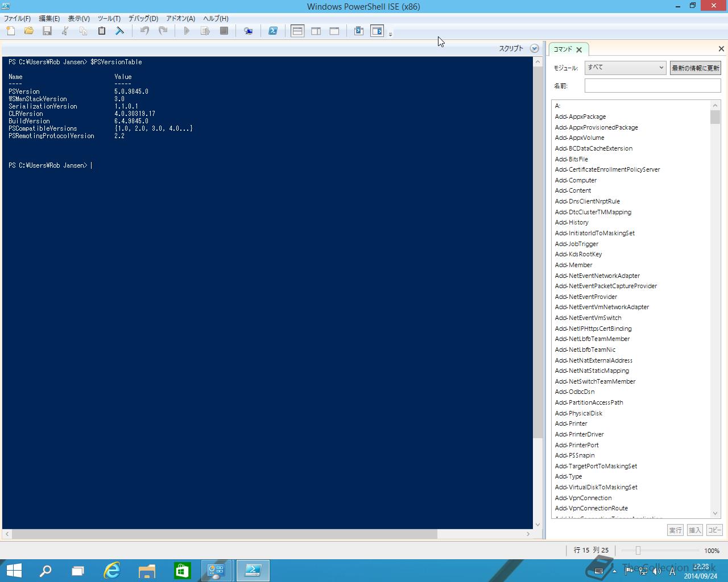
Task: Select Add-PSSnapin command
Action: click(x=574, y=455)
